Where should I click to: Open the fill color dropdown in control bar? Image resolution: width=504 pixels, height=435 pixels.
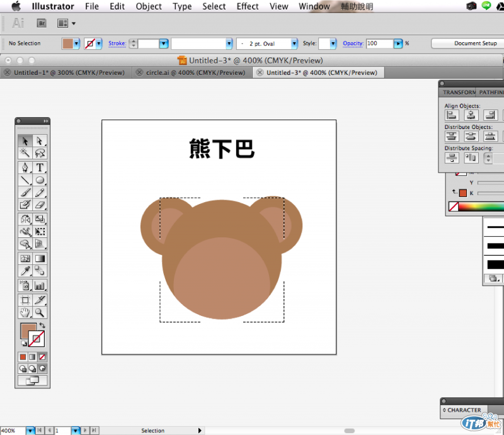[x=77, y=43]
